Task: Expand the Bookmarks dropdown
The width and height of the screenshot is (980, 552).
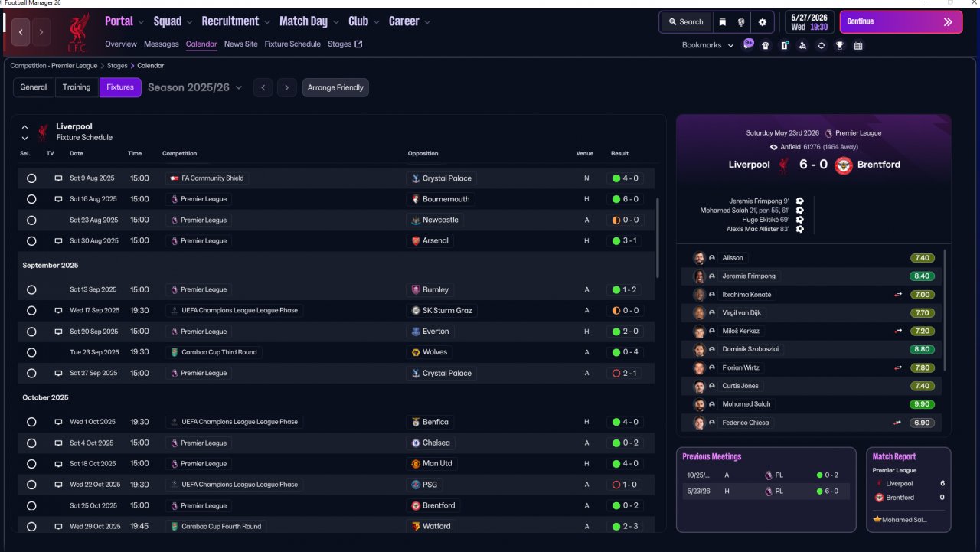Action: 708,45
